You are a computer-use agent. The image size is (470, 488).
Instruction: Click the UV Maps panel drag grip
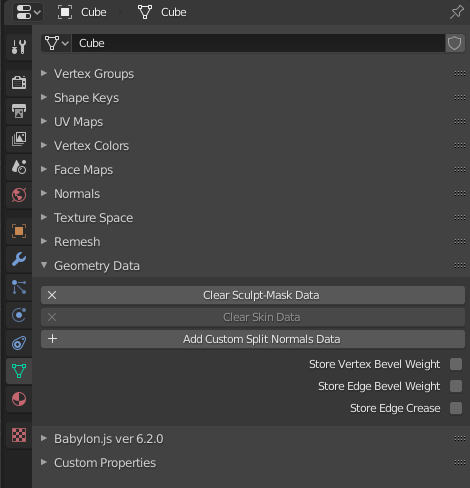[x=460, y=122]
